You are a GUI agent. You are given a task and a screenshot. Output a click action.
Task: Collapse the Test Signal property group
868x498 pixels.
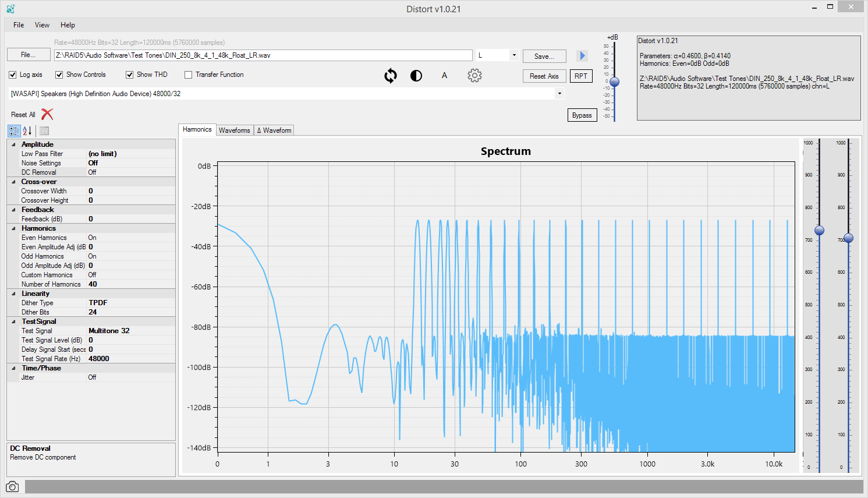pos(13,322)
